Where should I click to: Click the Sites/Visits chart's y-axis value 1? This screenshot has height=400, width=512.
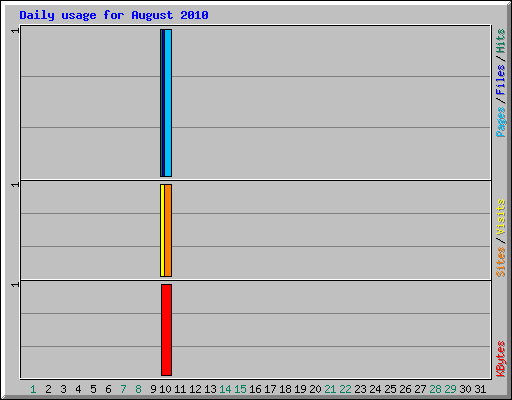click(15, 184)
